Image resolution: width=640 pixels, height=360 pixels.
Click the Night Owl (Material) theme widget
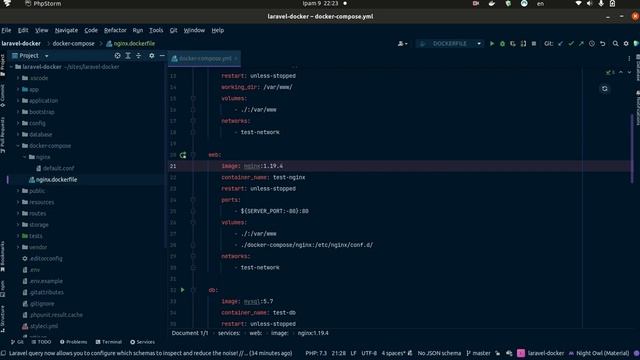coord(598,353)
